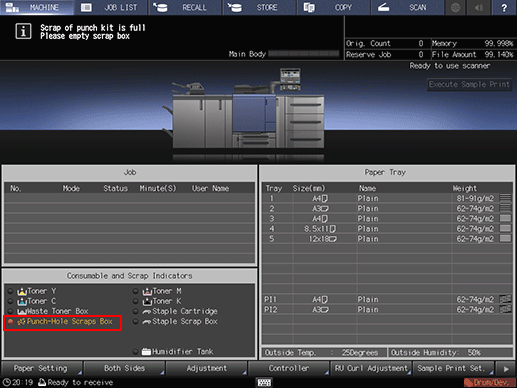The image size is (517, 388).
Task: Click the information icon beside scrap message
Action: (x=23, y=32)
